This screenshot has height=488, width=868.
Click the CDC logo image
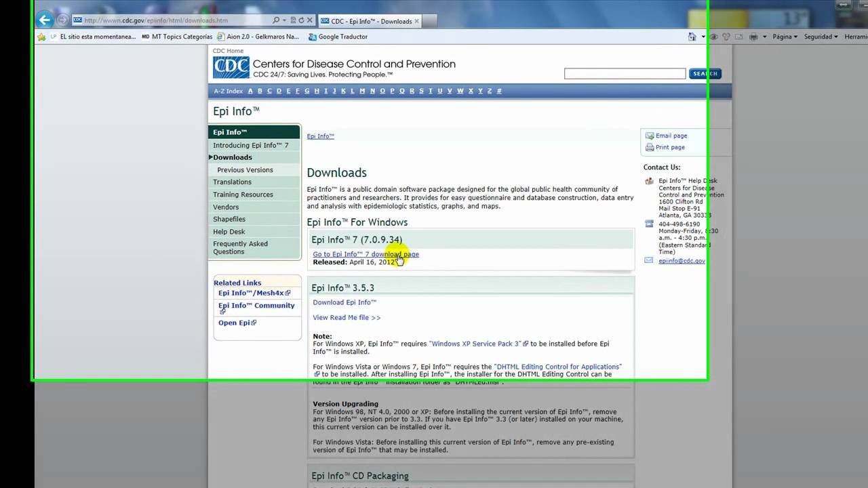pyautogui.click(x=231, y=68)
